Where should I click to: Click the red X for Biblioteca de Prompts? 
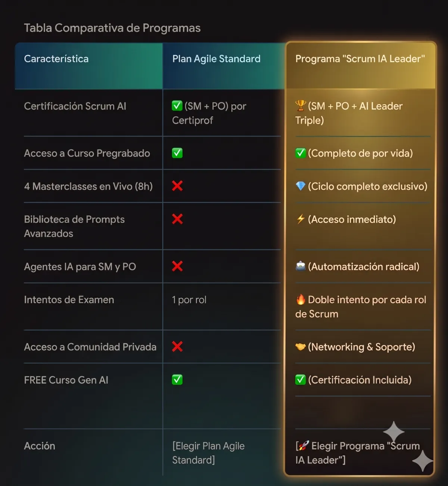tap(177, 219)
